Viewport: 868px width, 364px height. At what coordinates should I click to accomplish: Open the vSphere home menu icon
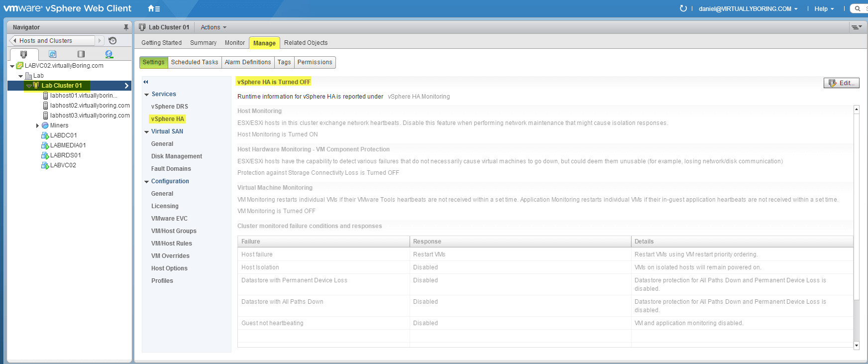pos(154,8)
